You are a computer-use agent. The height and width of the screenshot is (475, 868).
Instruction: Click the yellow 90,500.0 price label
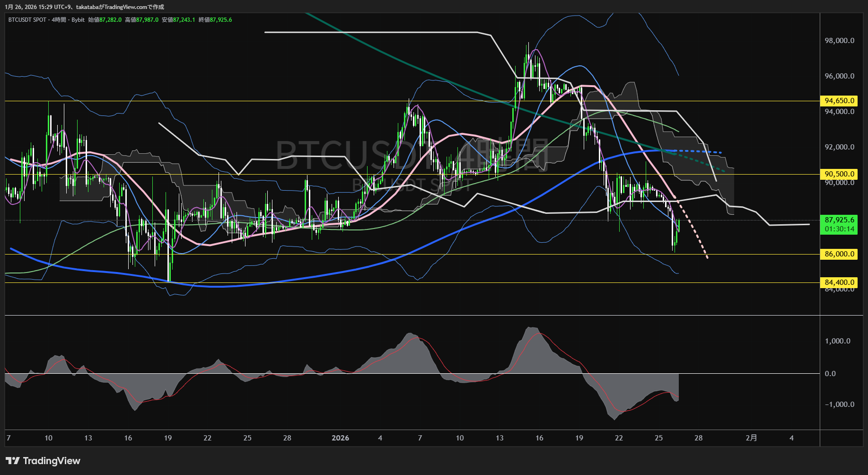tap(839, 174)
